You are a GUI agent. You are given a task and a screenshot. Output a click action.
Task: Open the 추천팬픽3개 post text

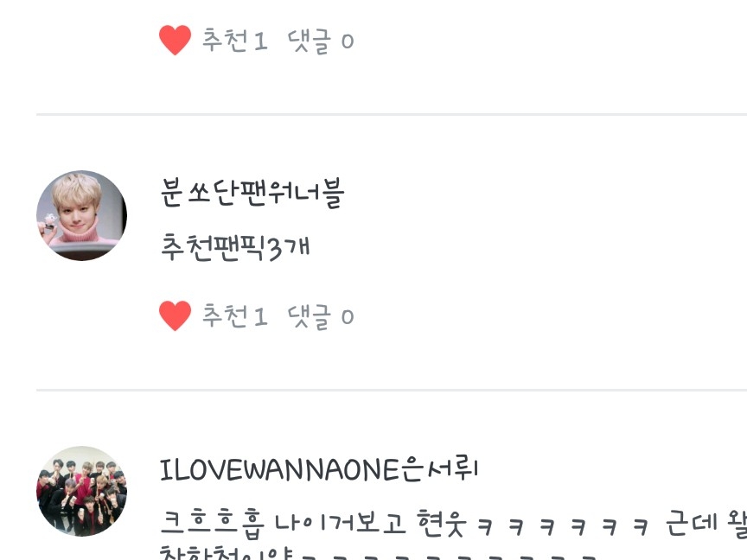tap(235, 247)
